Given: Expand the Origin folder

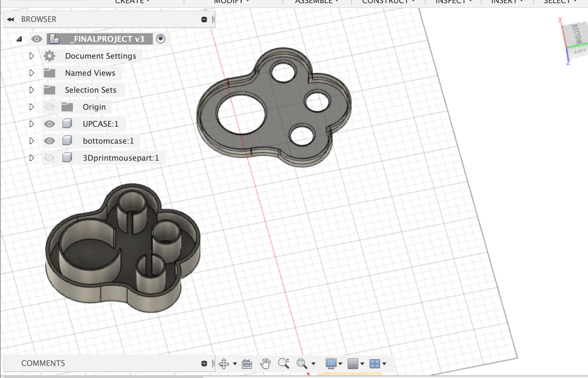Looking at the screenshot, I should (x=31, y=107).
